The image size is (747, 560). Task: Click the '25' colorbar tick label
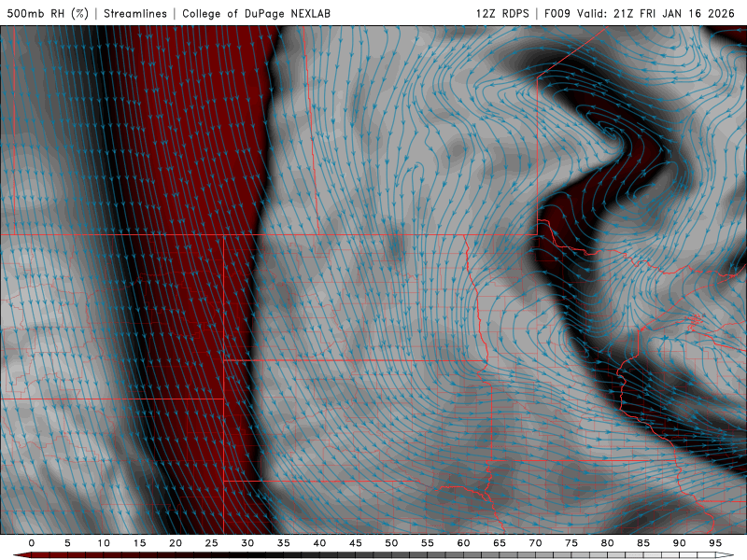point(212,543)
